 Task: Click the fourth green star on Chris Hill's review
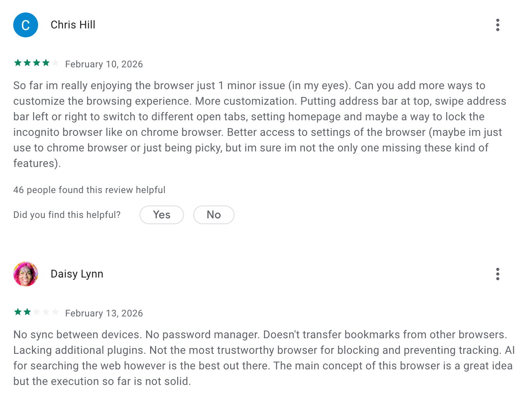click(x=46, y=63)
